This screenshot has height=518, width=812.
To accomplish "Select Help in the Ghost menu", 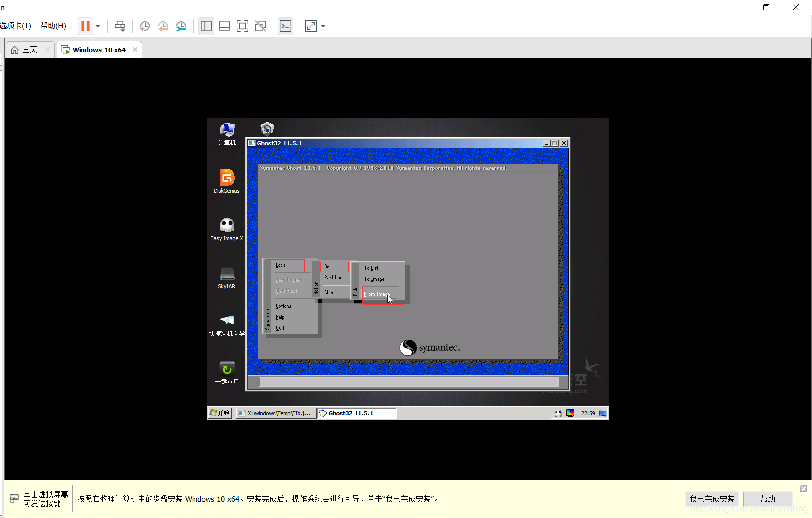I will click(280, 317).
